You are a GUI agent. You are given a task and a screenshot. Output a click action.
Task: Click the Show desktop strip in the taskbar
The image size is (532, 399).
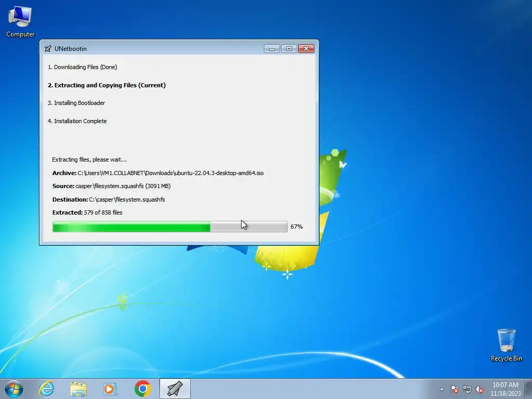coord(528,389)
